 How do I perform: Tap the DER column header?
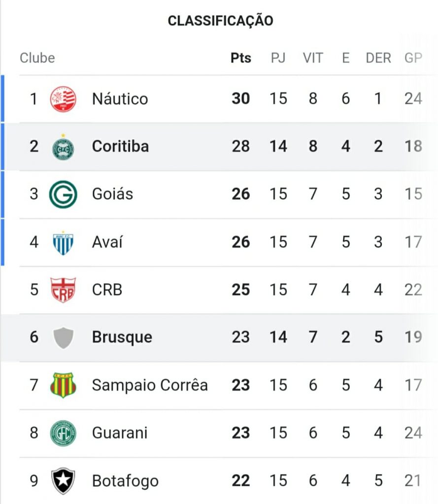(378, 58)
